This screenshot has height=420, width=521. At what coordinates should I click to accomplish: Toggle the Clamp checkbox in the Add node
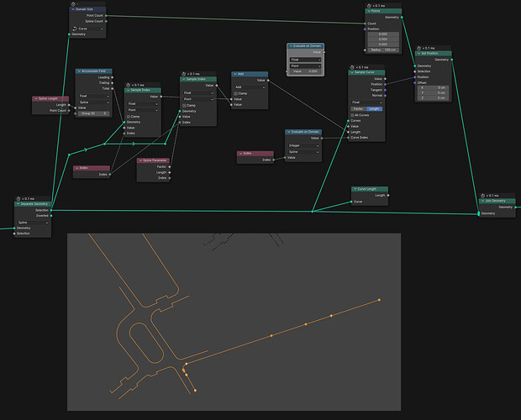click(236, 93)
